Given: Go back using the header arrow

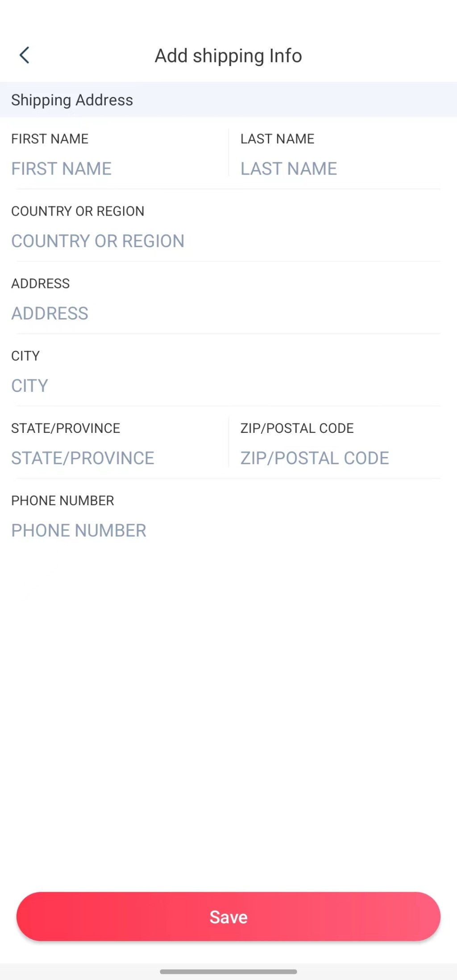Looking at the screenshot, I should pos(25,55).
